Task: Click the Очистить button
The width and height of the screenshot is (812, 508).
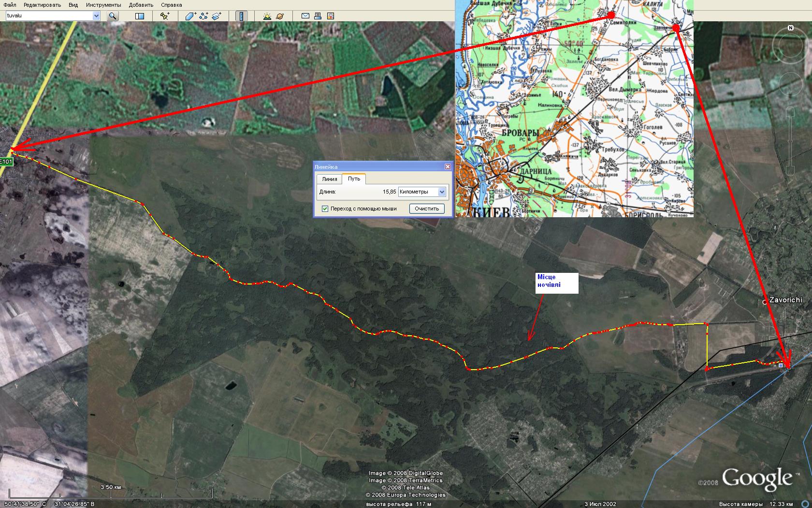Action: pos(427,209)
